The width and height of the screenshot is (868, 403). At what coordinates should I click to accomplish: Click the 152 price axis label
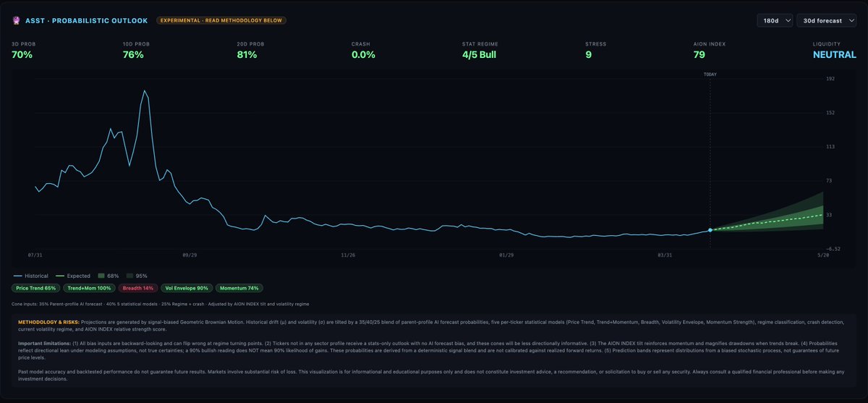click(830, 112)
